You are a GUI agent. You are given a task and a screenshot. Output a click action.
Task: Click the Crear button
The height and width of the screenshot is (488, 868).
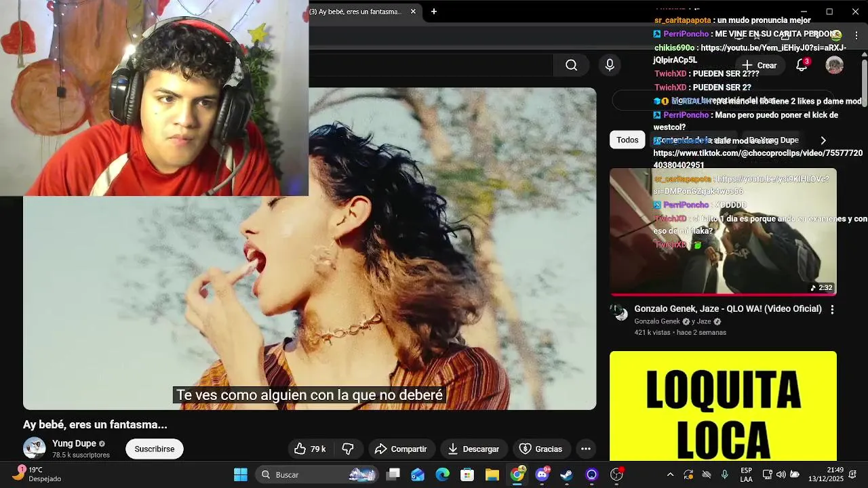[759, 65]
